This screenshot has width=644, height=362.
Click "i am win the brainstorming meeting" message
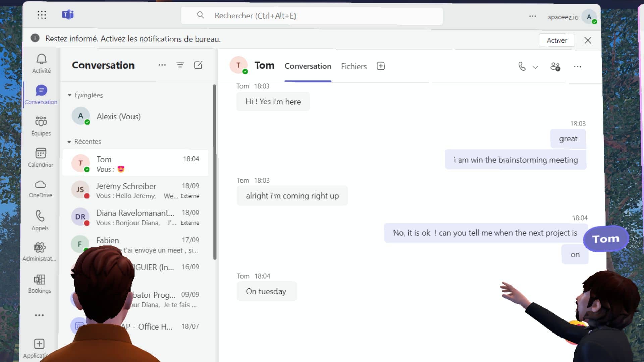tap(516, 160)
